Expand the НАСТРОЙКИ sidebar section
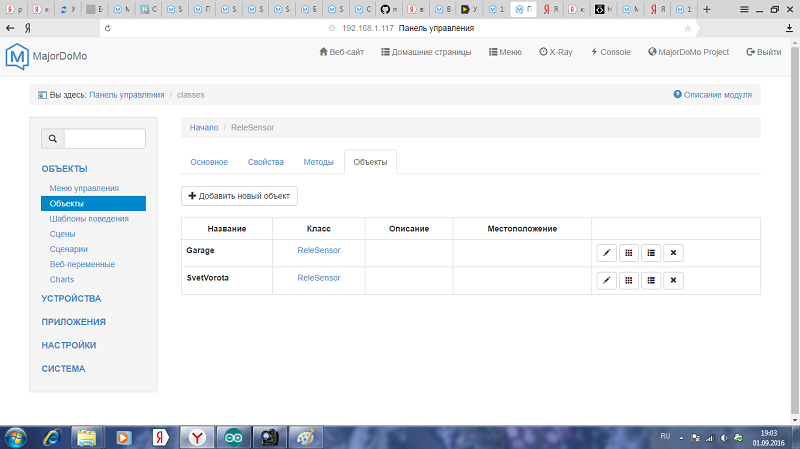 point(69,345)
